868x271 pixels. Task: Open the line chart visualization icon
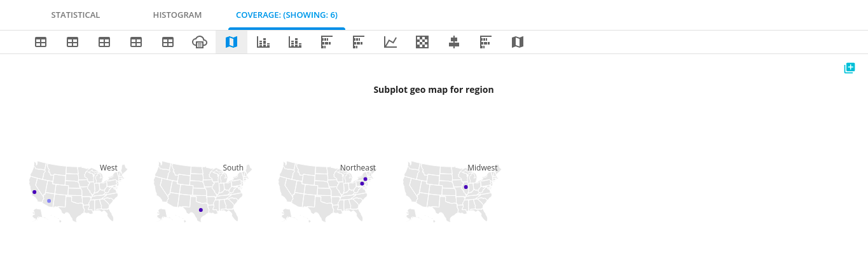(x=390, y=42)
